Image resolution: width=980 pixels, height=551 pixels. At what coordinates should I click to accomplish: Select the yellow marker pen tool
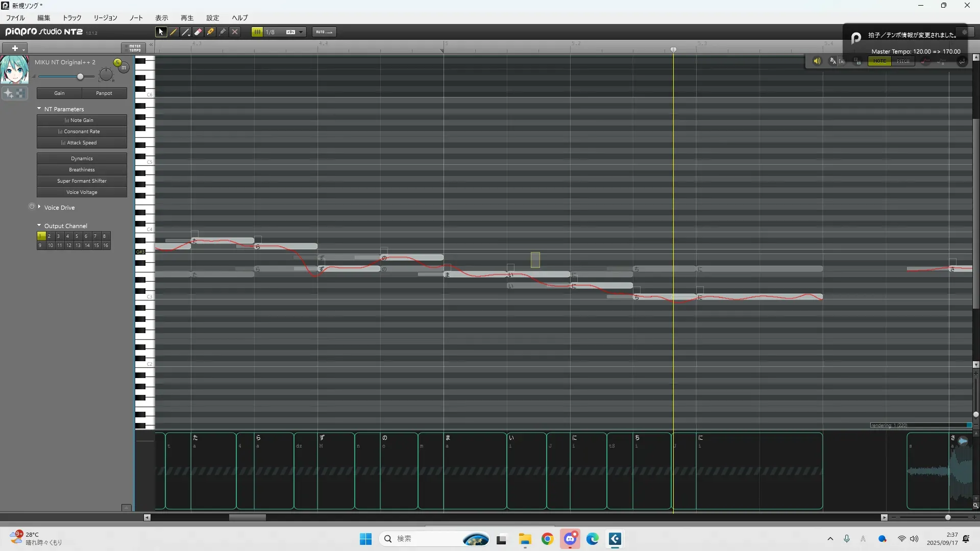click(x=210, y=32)
